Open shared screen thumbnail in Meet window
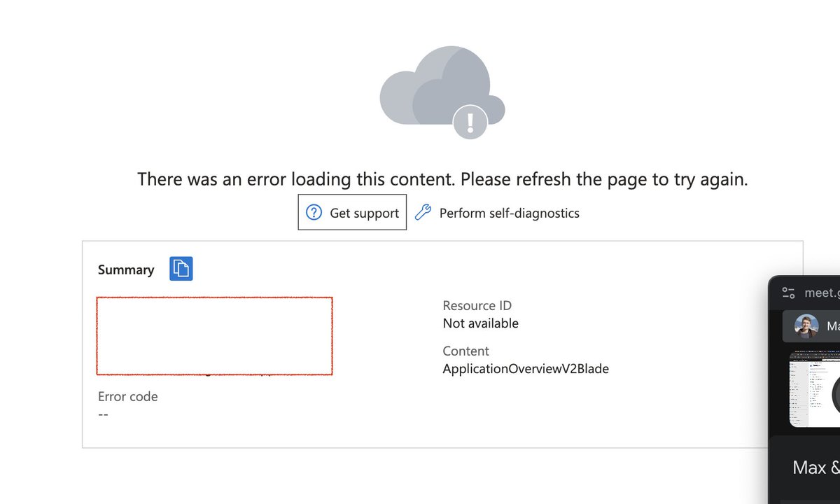The height and width of the screenshot is (504, 840). (815, 389)
